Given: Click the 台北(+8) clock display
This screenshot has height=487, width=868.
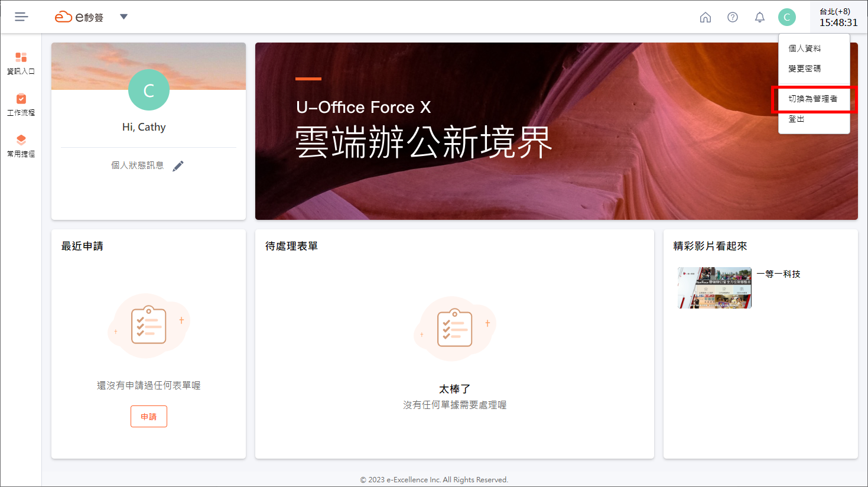Looking at the screenshot, I should [x=838, y=17].
